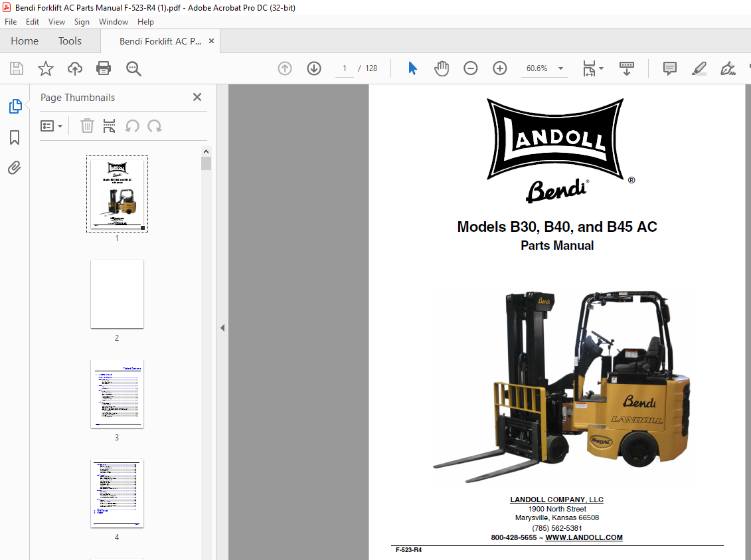Open the File menu

coord(11,21)
